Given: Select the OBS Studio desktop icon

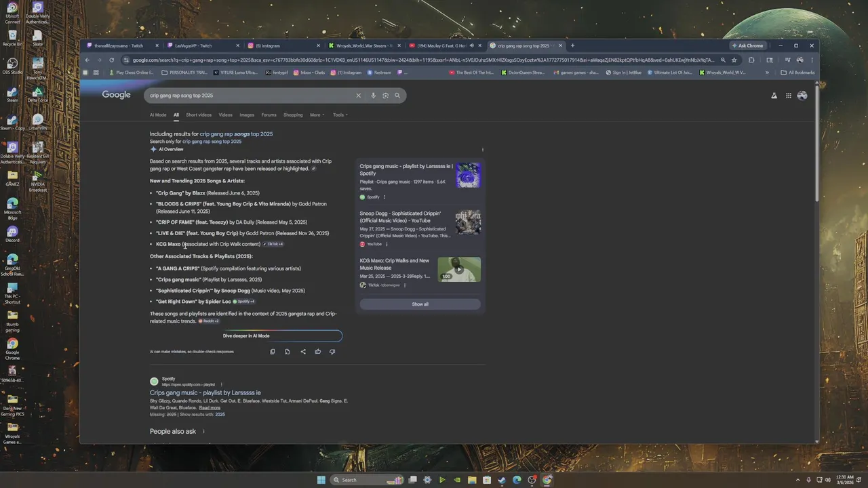Looking at the screenshot, I should point(12,66).
